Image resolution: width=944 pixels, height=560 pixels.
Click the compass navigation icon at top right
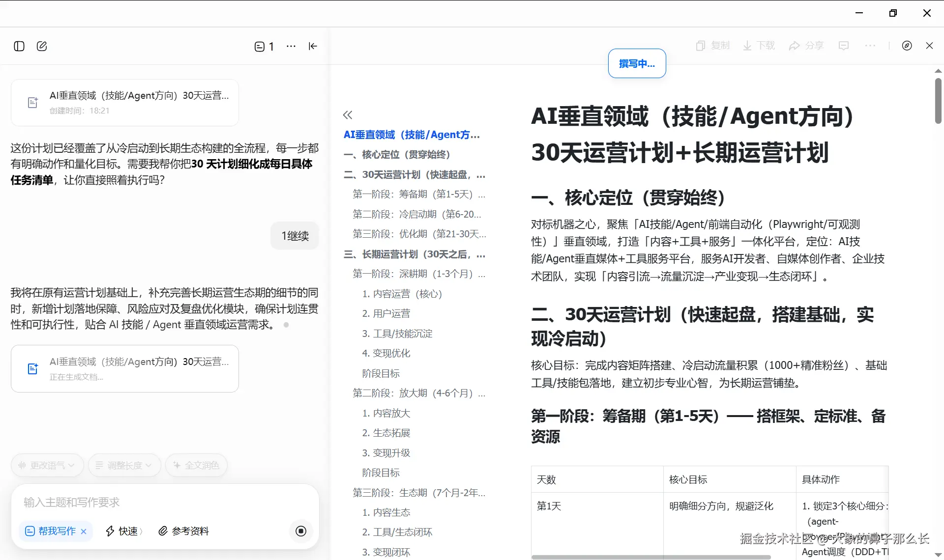(907, 45)
